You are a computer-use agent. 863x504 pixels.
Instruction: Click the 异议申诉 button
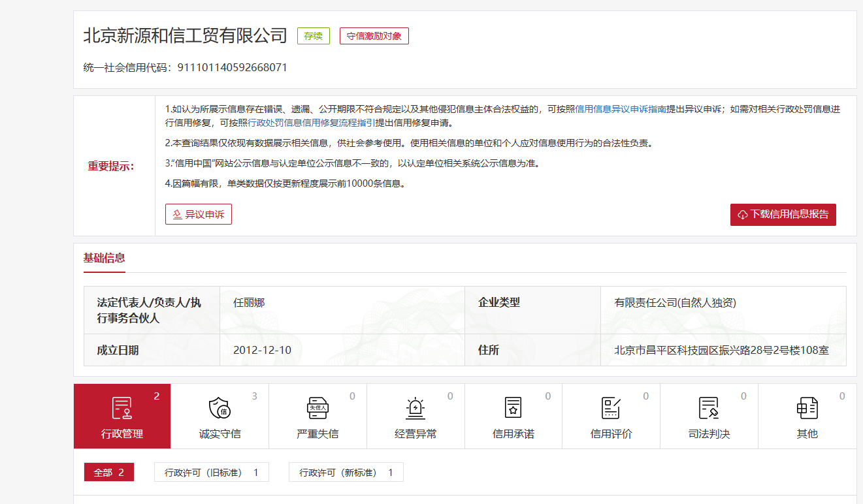pyautogui.click(x=199, y=214)
